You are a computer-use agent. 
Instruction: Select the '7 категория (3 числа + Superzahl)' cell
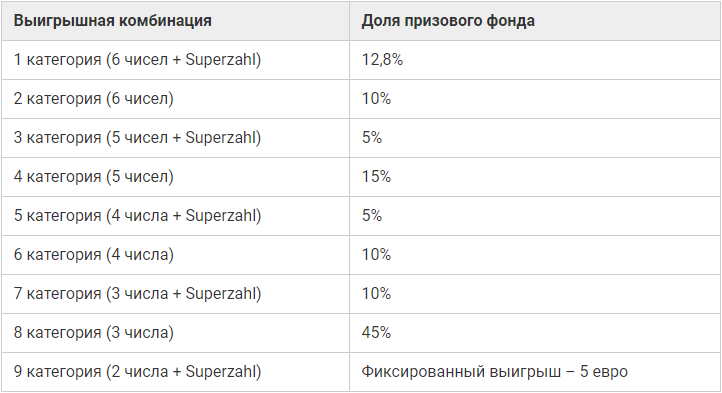coord(175,294)
